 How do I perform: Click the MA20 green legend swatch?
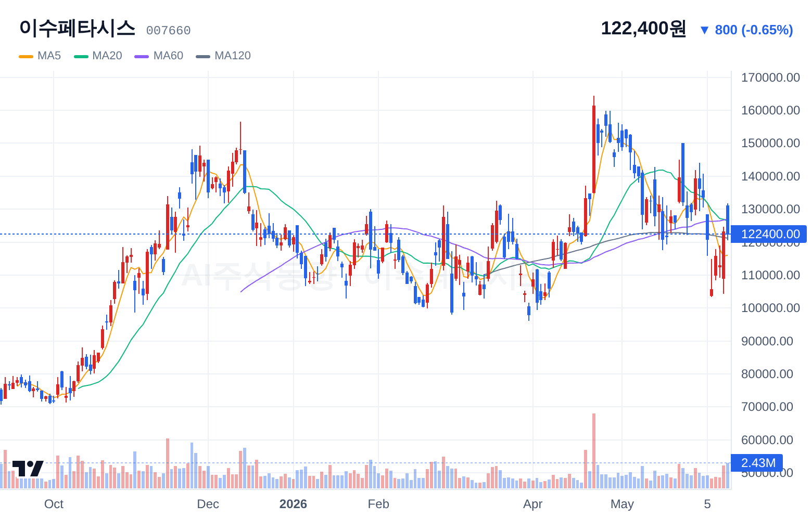(x=81, y=56)
